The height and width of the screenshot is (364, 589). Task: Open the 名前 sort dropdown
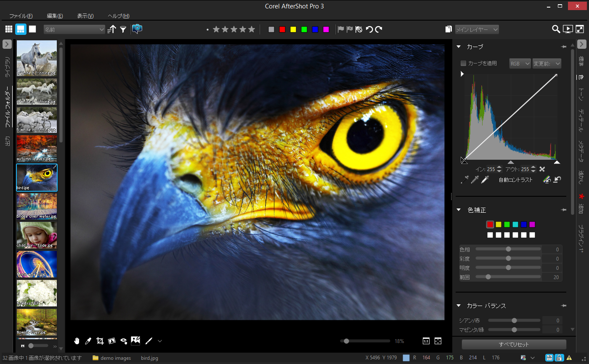(x=74, y=29)
